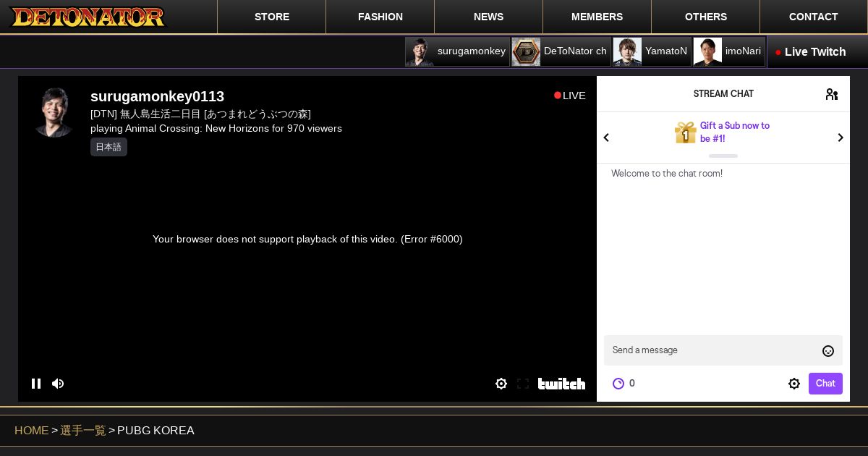The image size is (868, 456).
Task: Click the Error #6000 message
Action: tap(307, 239)
